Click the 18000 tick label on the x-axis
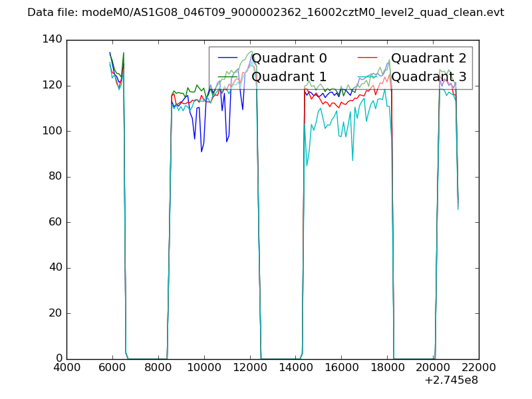Screen dimensions: 532x399 coord(387,368)
